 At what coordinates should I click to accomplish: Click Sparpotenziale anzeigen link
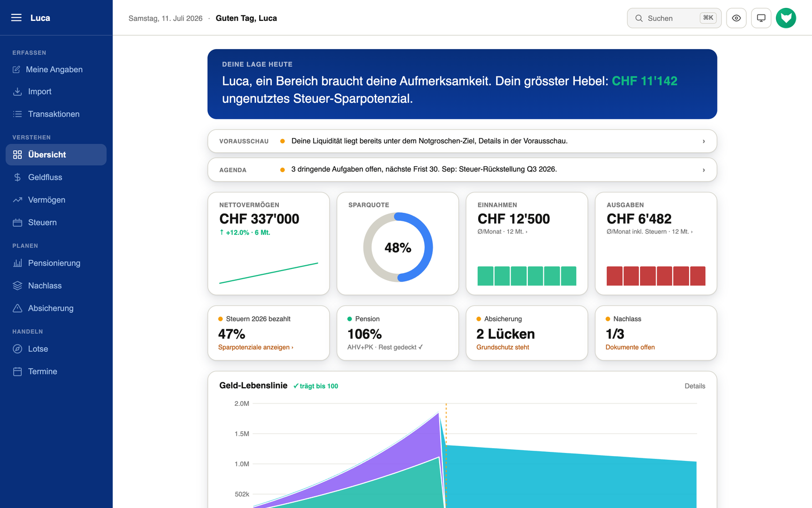pyautogui.click(x=255, y=347)
